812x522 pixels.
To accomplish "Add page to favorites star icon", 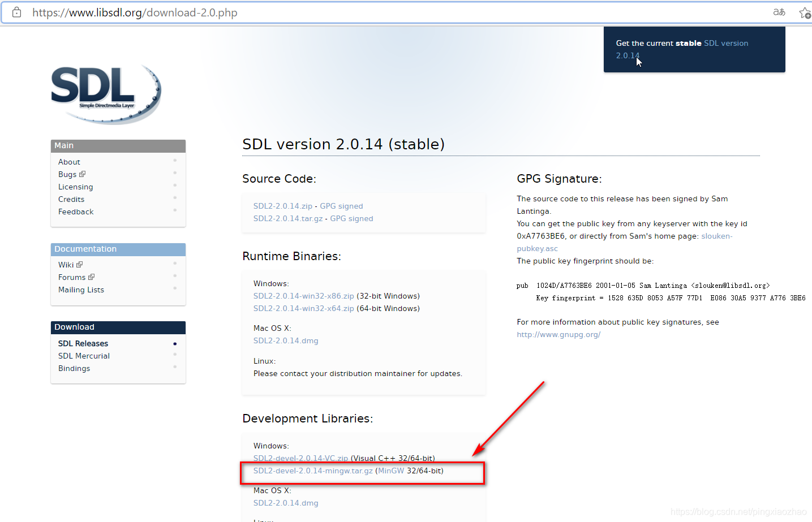I will point(805,12).
